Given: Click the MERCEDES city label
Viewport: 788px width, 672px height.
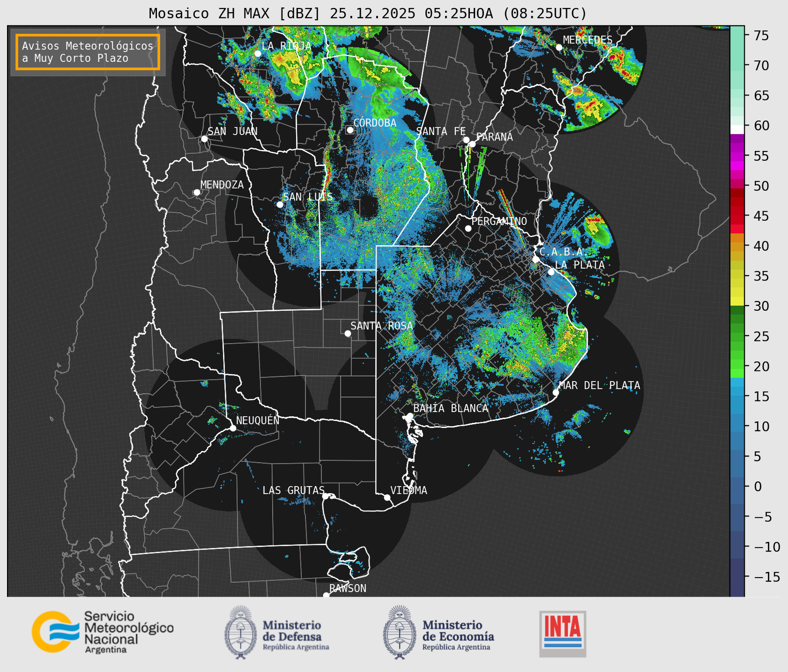Looking at the screenshot, I should point(588,40).
